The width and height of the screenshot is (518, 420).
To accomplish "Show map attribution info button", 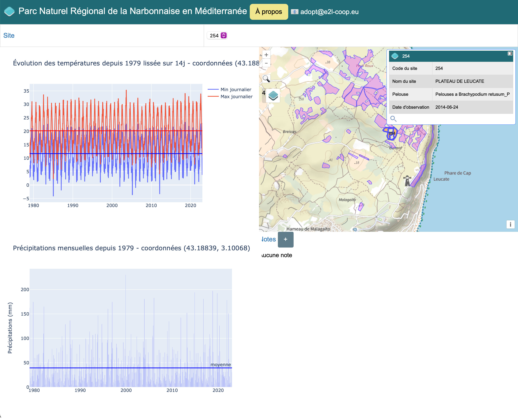I will coord(510,224).
